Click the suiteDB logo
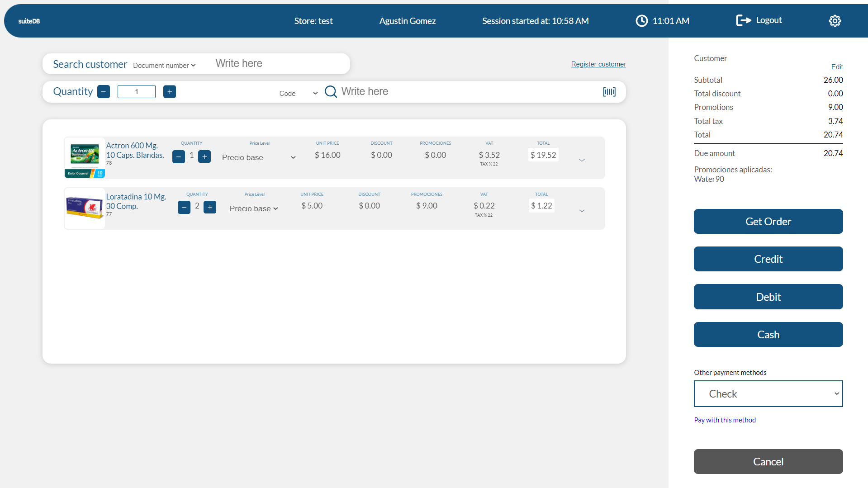Viewport: 868px width, 488px height. coord(29,21)
